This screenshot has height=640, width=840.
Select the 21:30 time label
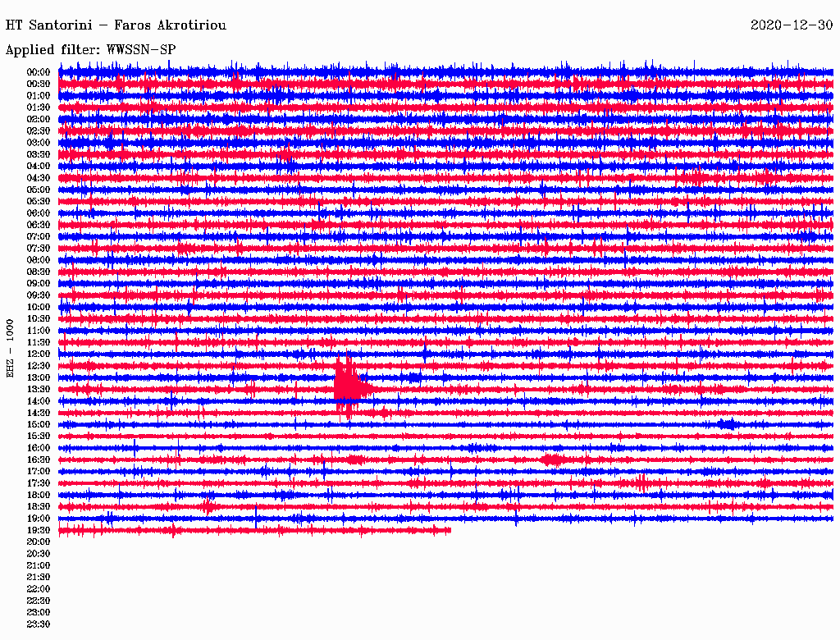pyautogui.click(x=38, y=578)
